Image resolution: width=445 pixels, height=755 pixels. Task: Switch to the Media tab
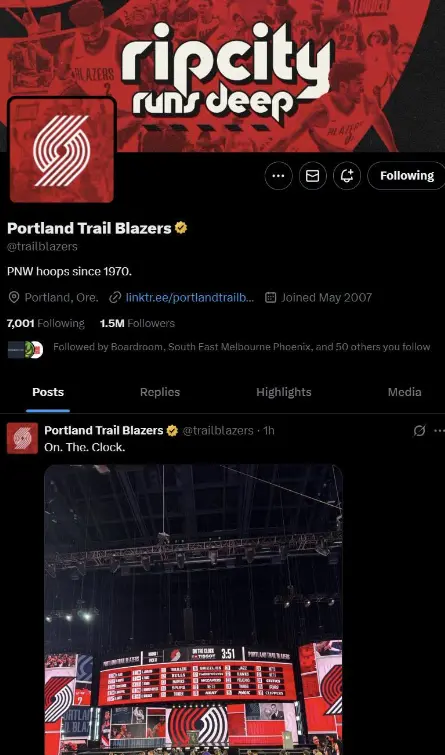coord(405,392)
